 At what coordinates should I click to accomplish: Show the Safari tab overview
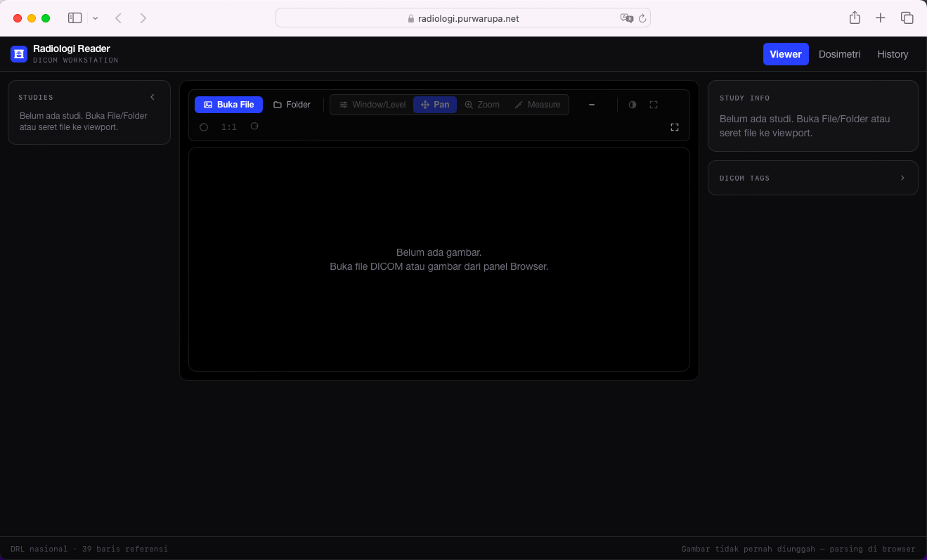(x=907, y=18)
